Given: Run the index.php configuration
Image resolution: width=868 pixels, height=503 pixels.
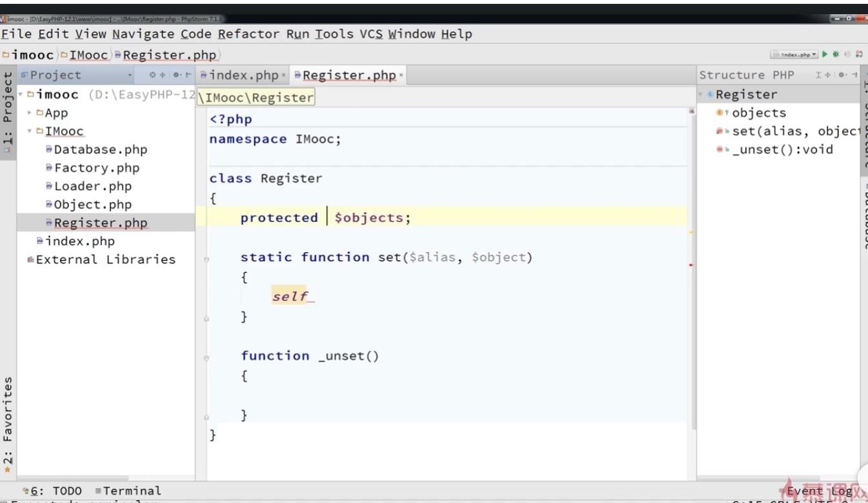Looking at the screenshot, I should (825, 55).
